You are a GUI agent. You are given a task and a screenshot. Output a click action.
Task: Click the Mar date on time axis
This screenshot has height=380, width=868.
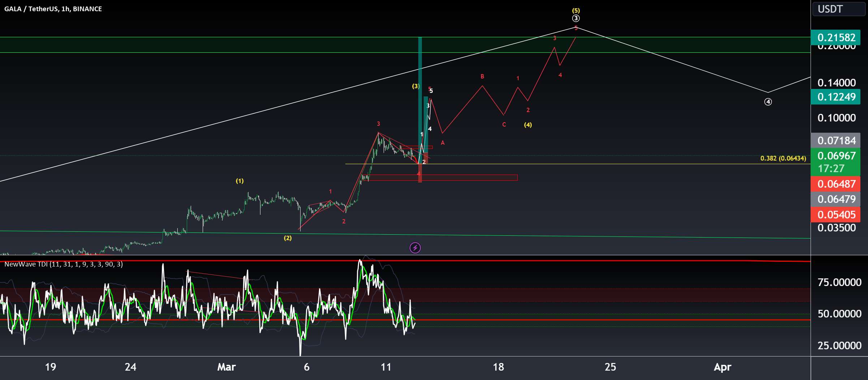(226, 367)
